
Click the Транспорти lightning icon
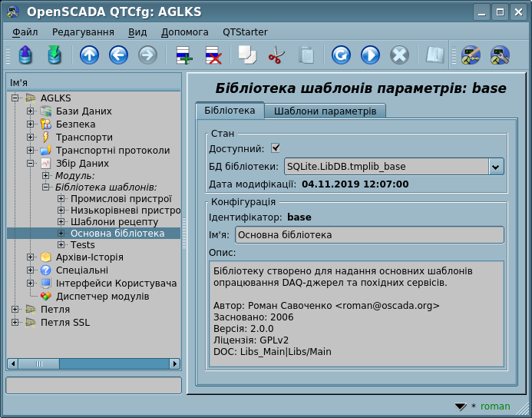pos(45,138)
